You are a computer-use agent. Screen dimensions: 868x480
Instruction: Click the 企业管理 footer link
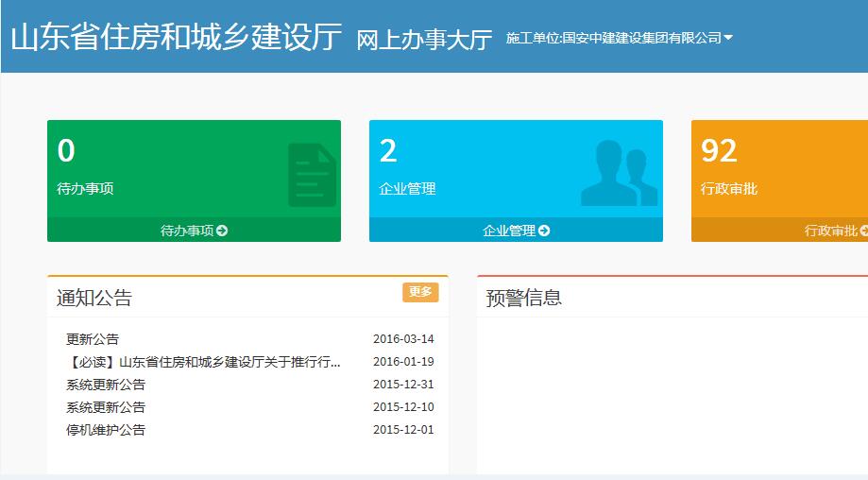[x=509, y=231]
